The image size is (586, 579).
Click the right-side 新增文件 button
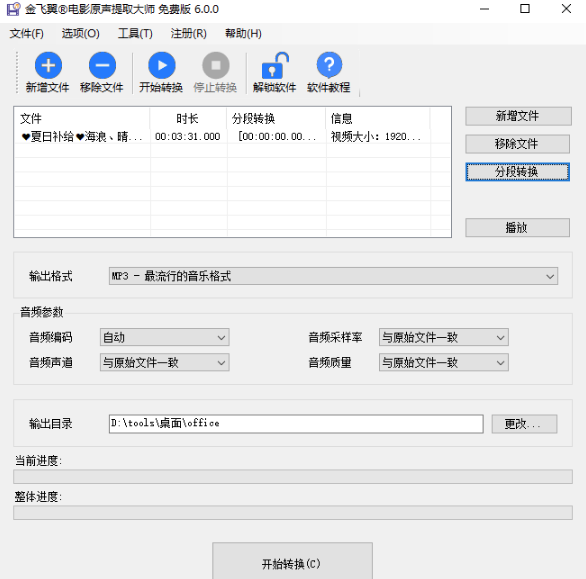[x=518, y=116]
